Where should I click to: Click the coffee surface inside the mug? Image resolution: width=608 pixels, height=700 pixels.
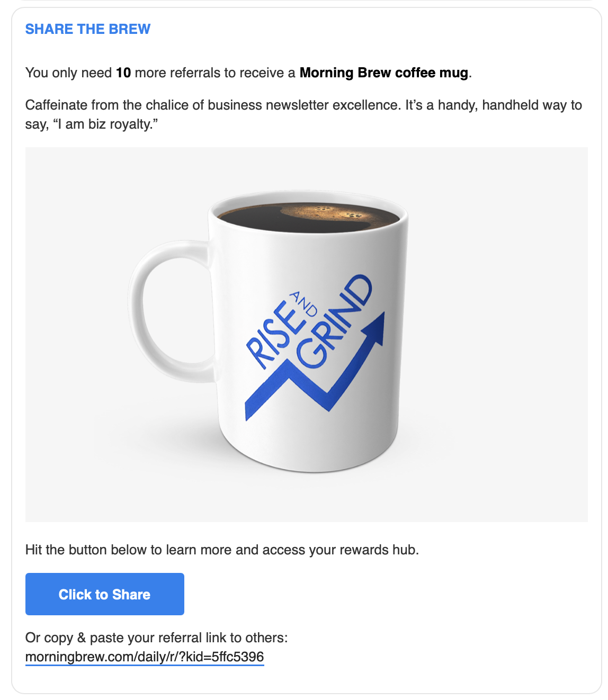pos(309,218)
